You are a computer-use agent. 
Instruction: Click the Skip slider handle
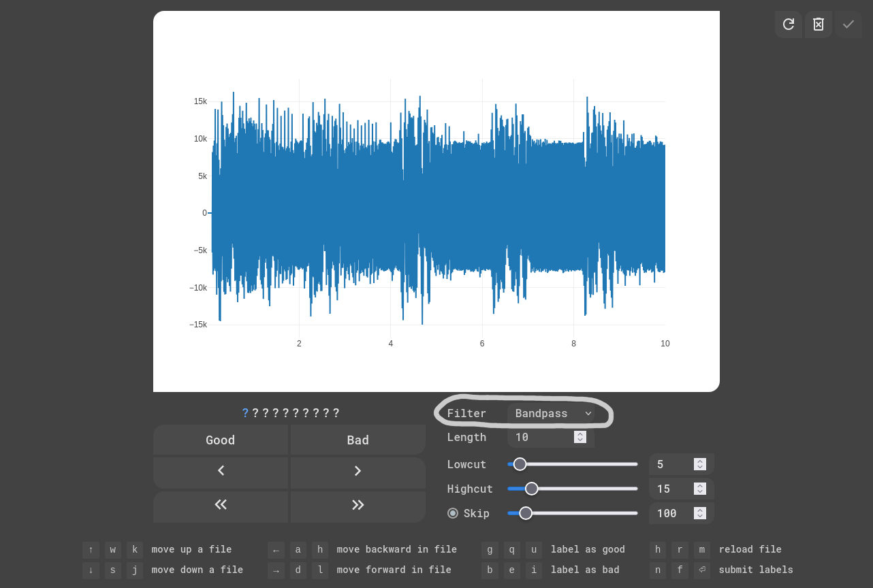click(x=526, y=513)
